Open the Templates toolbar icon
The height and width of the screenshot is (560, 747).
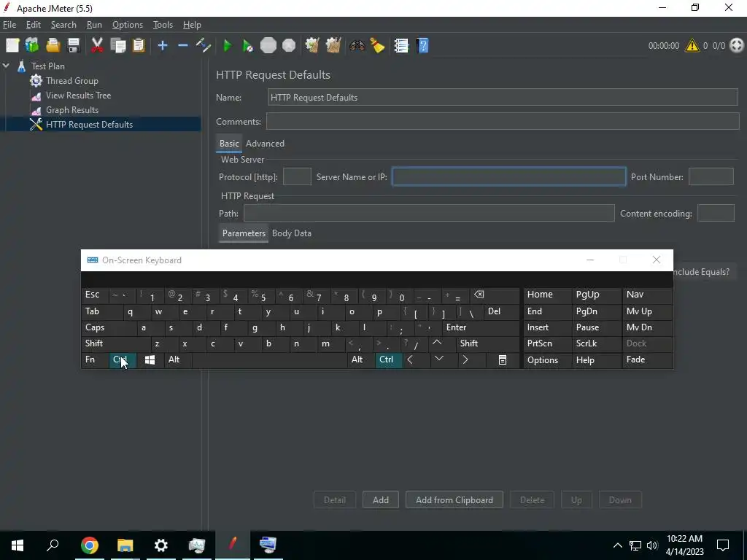(32, 46)
